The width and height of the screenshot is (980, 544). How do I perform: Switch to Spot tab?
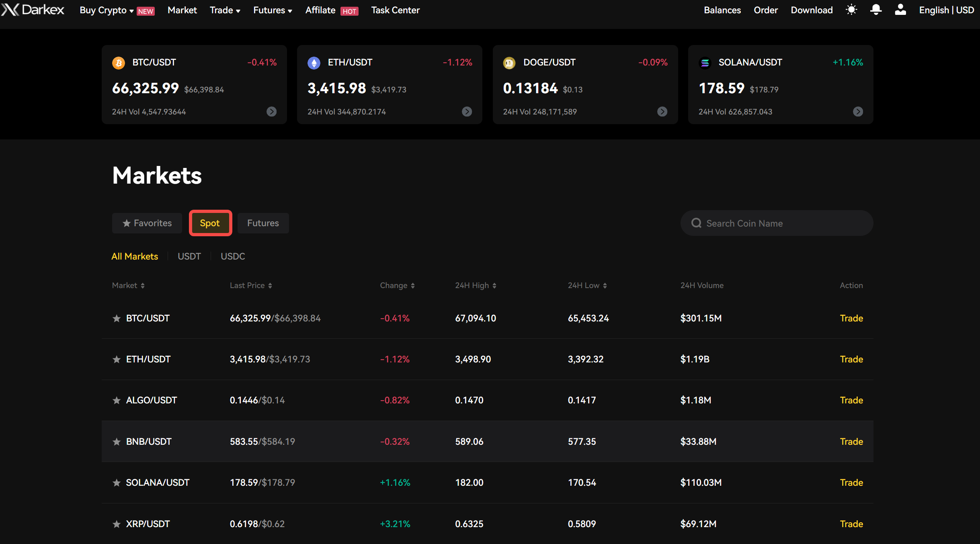click(210, 223)
